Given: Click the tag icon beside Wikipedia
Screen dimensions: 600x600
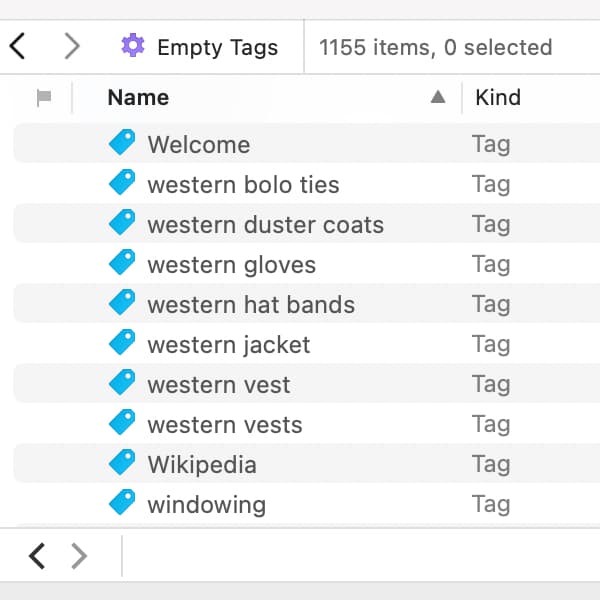Looking at the screenshot, I should click(122, 464).
